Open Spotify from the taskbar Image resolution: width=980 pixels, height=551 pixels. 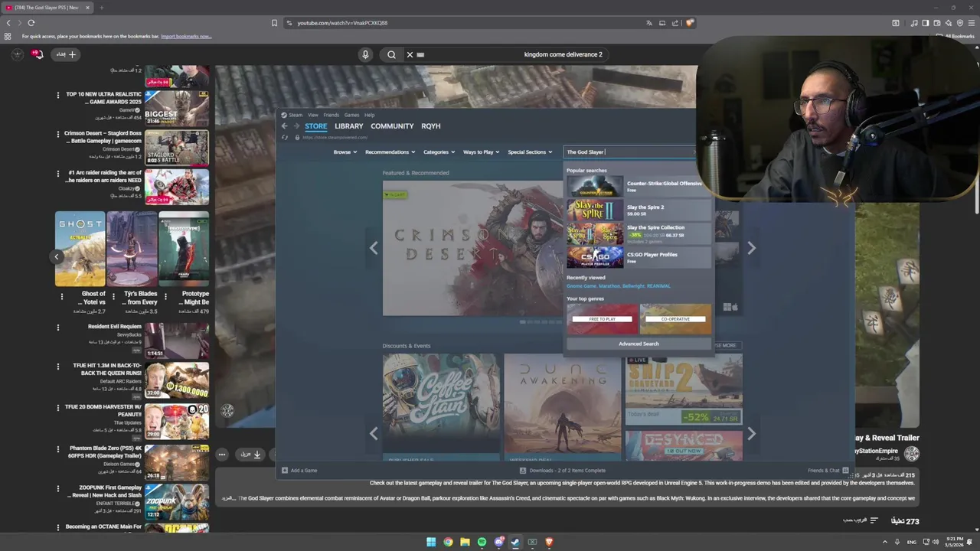click(482, 542)
